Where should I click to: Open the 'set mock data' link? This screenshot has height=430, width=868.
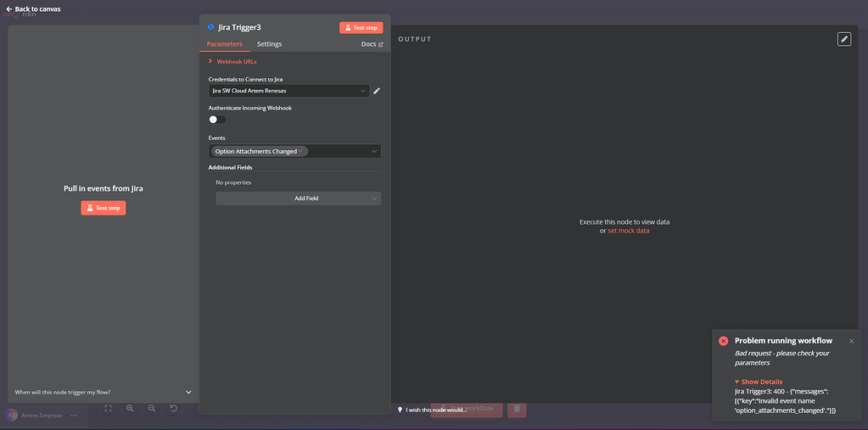click(628, 231)
